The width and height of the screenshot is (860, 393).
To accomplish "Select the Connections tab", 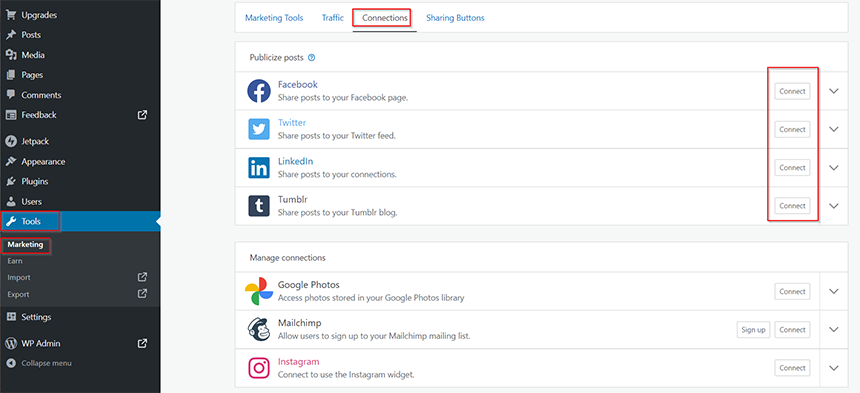I will [x=385, y=18].
